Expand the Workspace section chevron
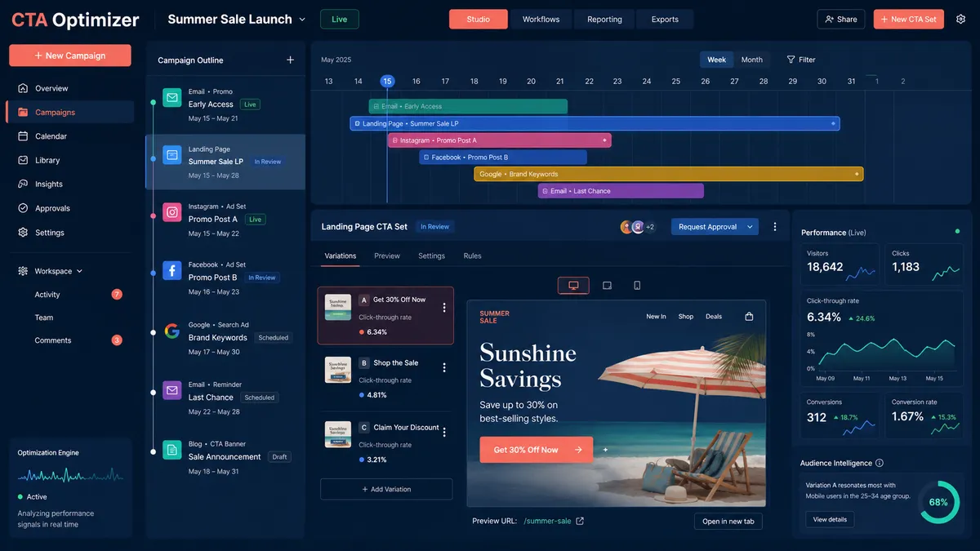This screenshot has width=980, height=551. (79, 271)
